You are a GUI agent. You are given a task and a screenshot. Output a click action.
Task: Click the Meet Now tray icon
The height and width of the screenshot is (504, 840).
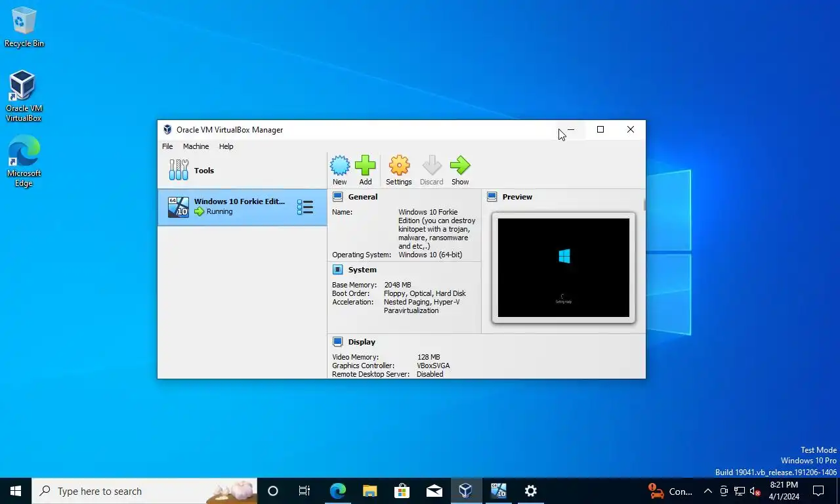tap(724, 491)
